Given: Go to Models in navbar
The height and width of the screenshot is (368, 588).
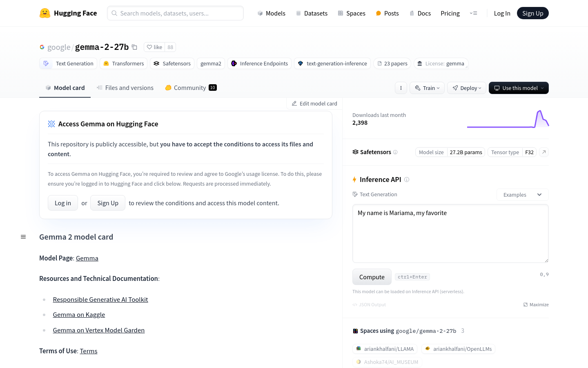Looking at the screenshot, I should coord(271,13).
